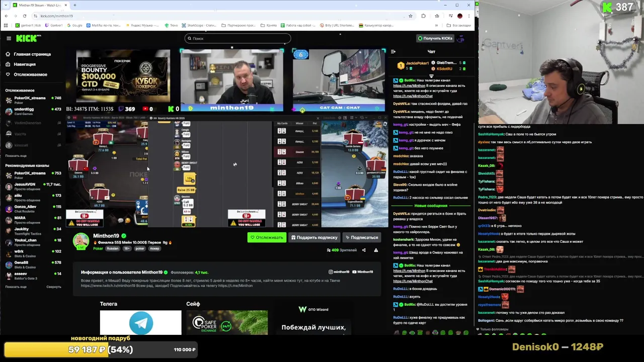The width and height of the screenshot is (644, 362).
Task: Collapse the chat panel icon
Action: [x=393, y=51]
